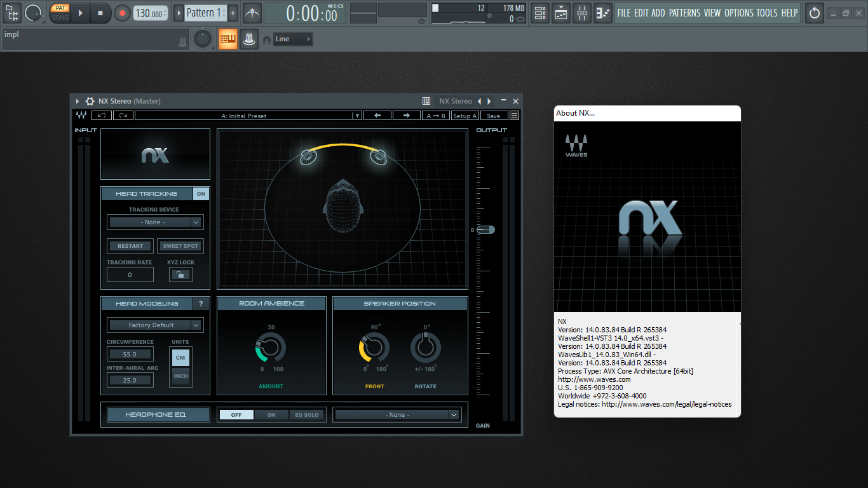Select next preset arrow in NX Stereo title bar
868x488 pixels.
489,101
